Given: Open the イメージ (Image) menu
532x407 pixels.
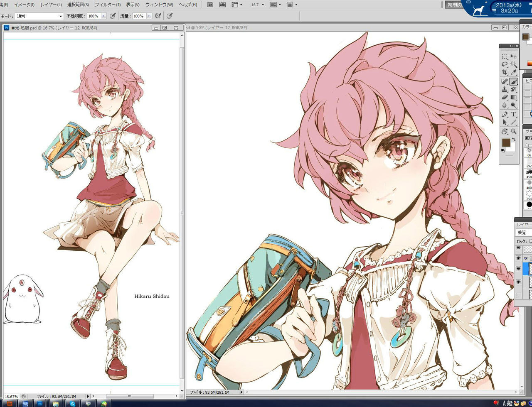Looking at the screenshot, I should click(x=24, y=5).
